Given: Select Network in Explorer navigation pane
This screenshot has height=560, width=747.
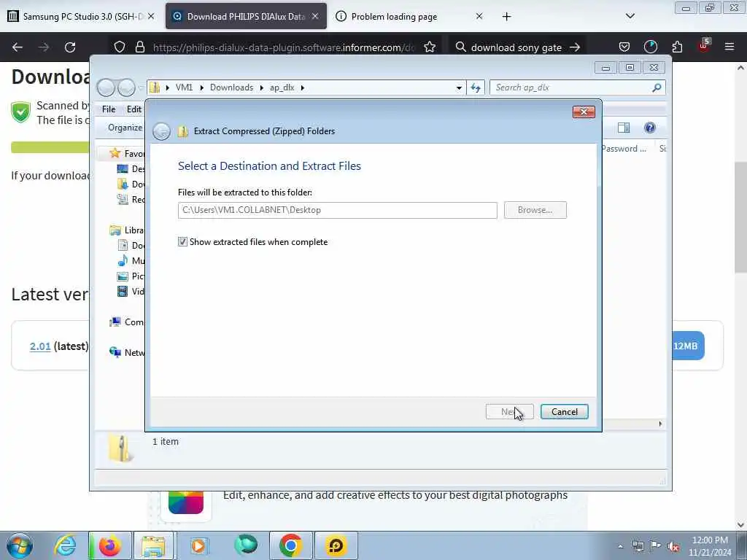Looking at the screenshot, I should click(127, 352).
